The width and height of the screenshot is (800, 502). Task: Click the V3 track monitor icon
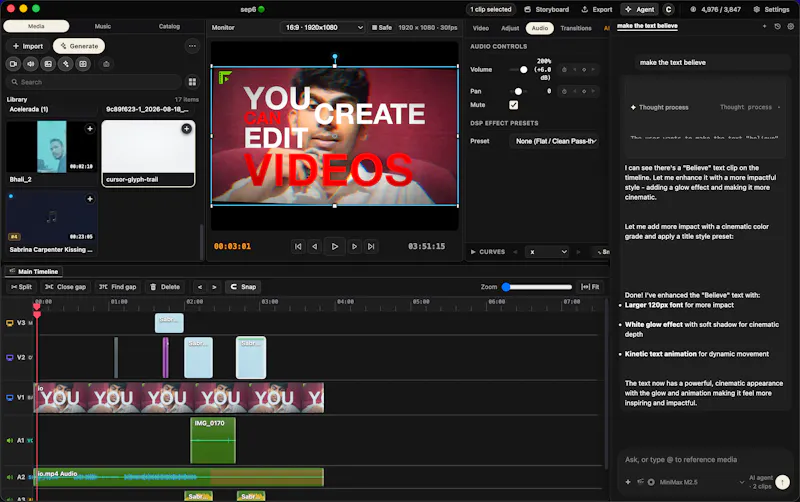[10, 322]
